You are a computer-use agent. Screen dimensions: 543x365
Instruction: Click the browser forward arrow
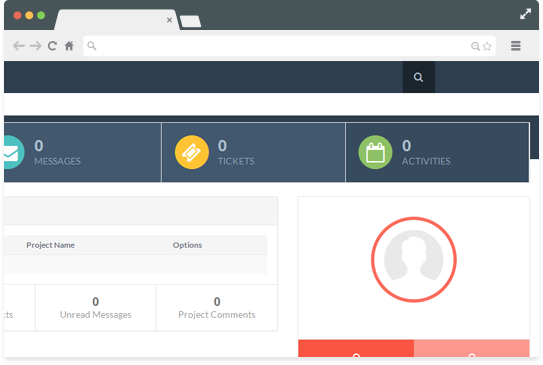(x=36, y=46)
